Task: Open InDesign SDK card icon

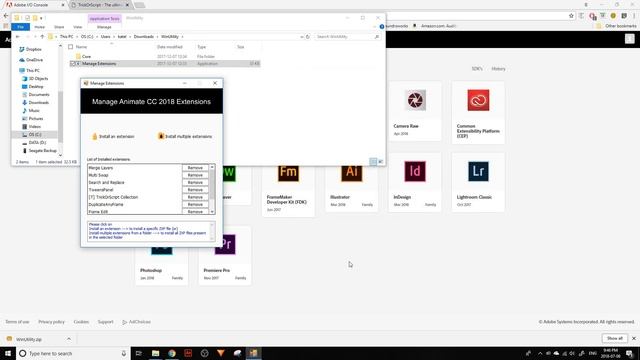Action: [x=415, y=171]
